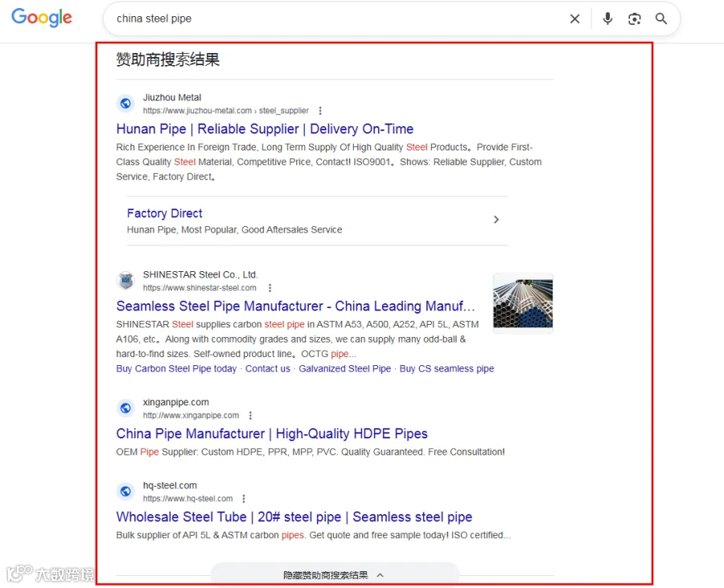Click the 赞助商搜索结果 heading

(167, 60)
